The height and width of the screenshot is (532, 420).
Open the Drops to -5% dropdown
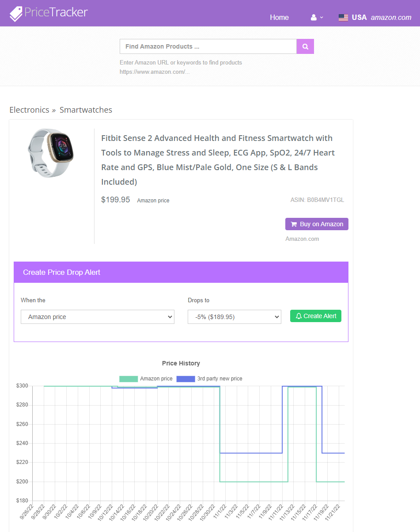[x=235, y=317]
